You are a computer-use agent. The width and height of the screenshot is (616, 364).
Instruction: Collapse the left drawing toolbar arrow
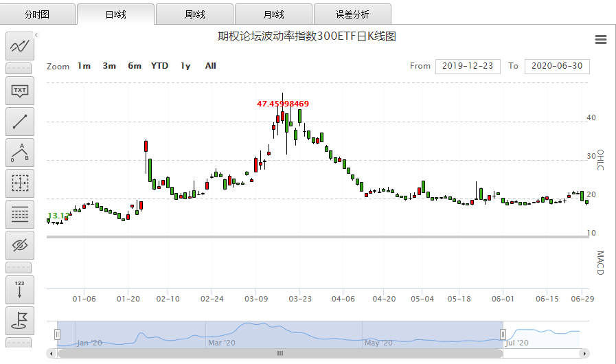(36, 35)
